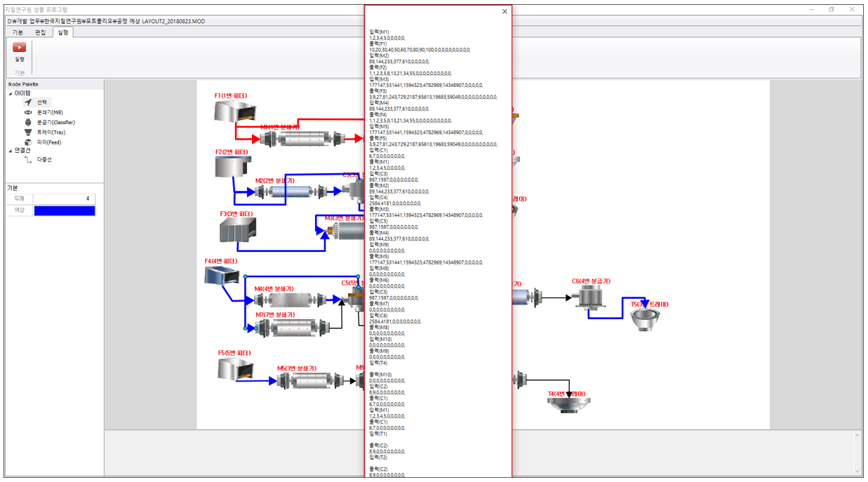Select the F2 (2번 피더) feeder node

(233, 166)
